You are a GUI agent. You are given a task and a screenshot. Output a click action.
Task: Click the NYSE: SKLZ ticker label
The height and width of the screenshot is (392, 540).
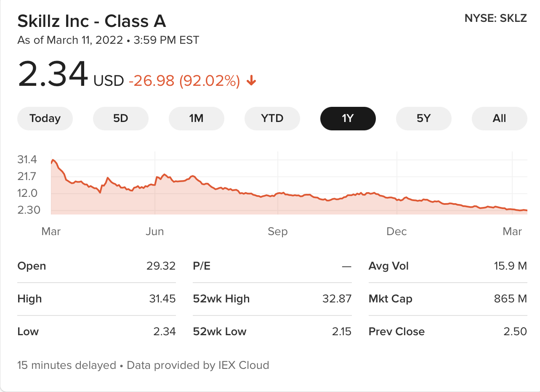point(495,19)
